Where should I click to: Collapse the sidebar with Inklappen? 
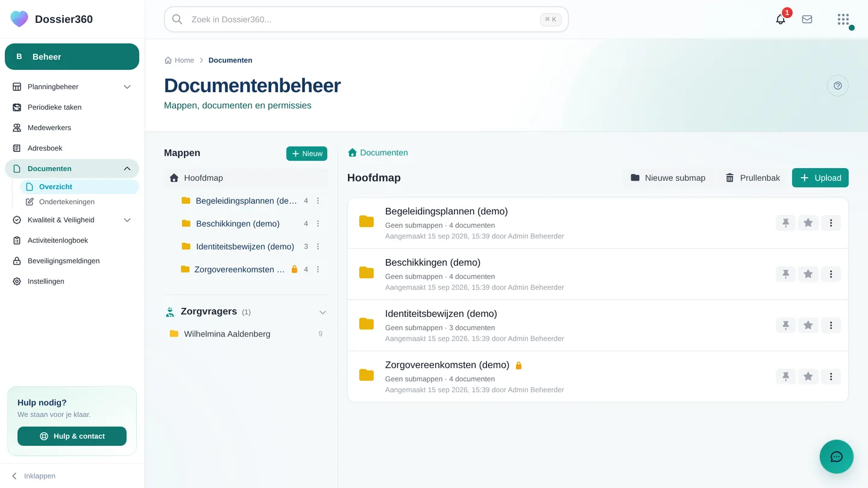pyautogui.click(x=34, y=476)
